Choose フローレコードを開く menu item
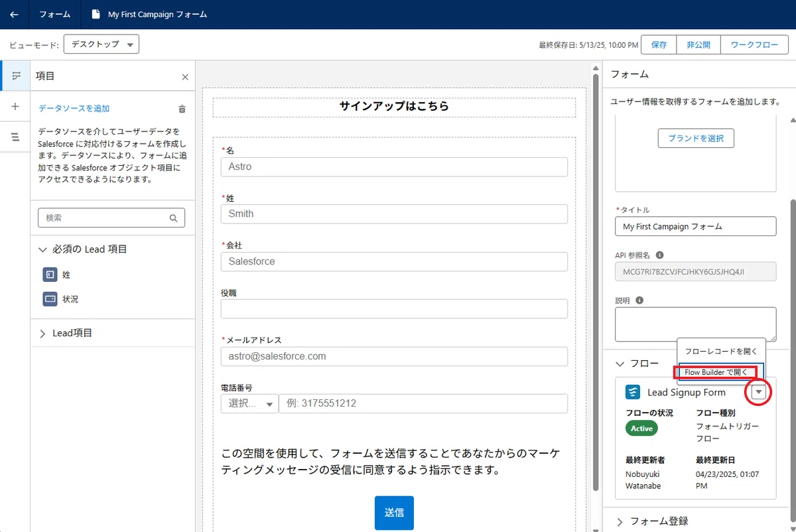 pyautogui.click(x=720, y=350)
